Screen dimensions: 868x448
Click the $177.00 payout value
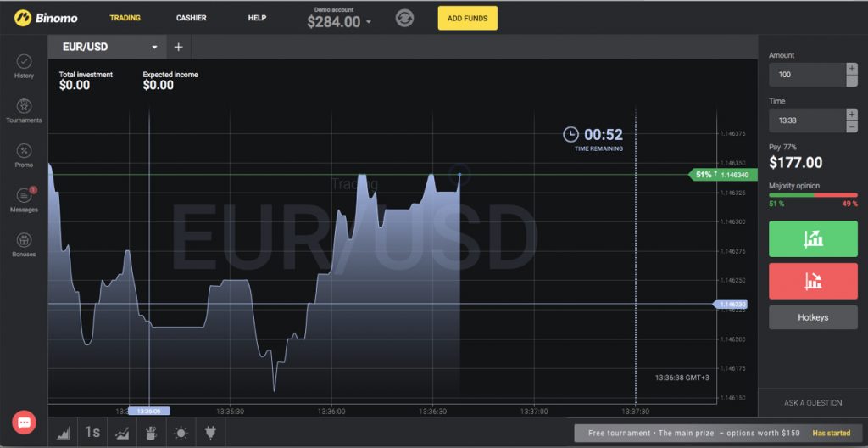(795, 163)
